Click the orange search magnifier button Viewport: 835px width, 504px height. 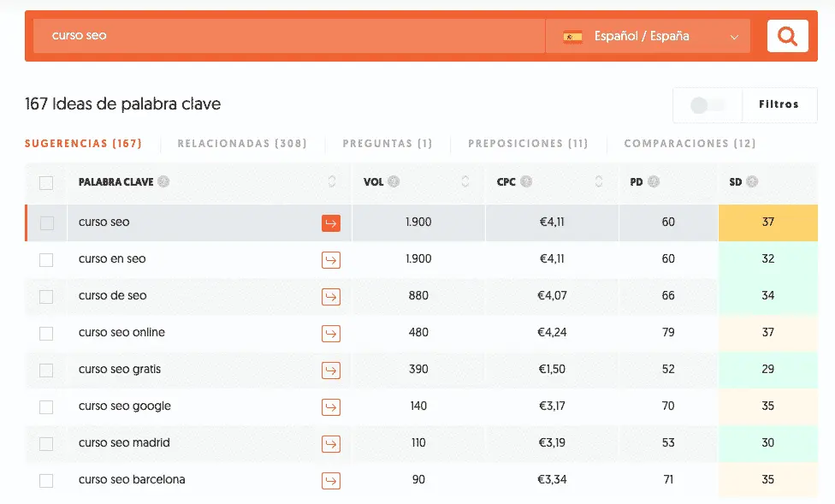(x=787, y=37)
